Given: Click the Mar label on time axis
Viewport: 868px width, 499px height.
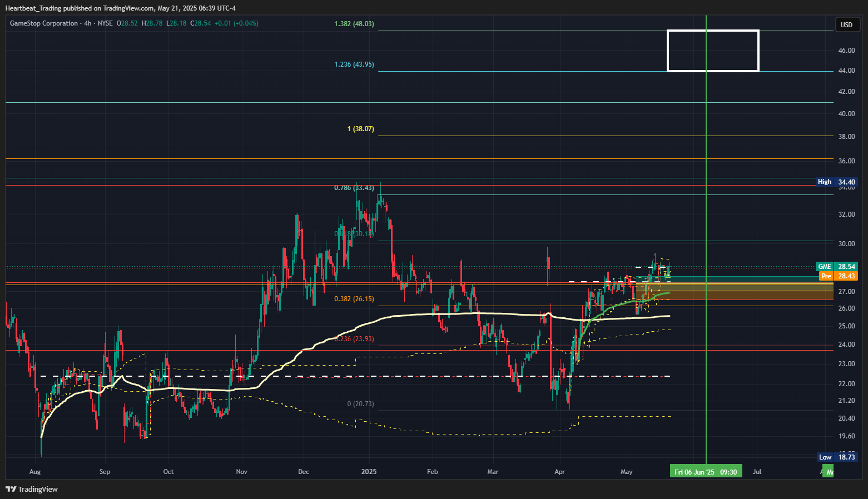Looking at the screenshot, I should [x=493, y=472].
